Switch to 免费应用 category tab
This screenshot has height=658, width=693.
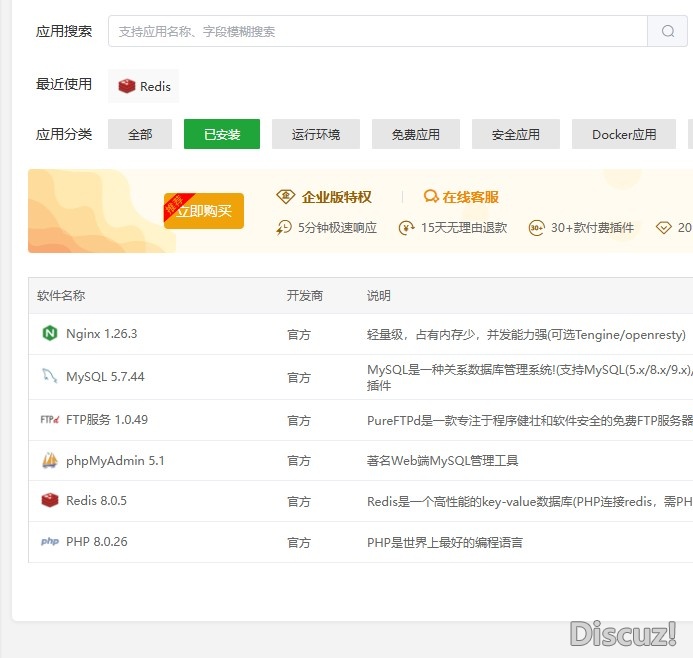[x=415, y=134]
